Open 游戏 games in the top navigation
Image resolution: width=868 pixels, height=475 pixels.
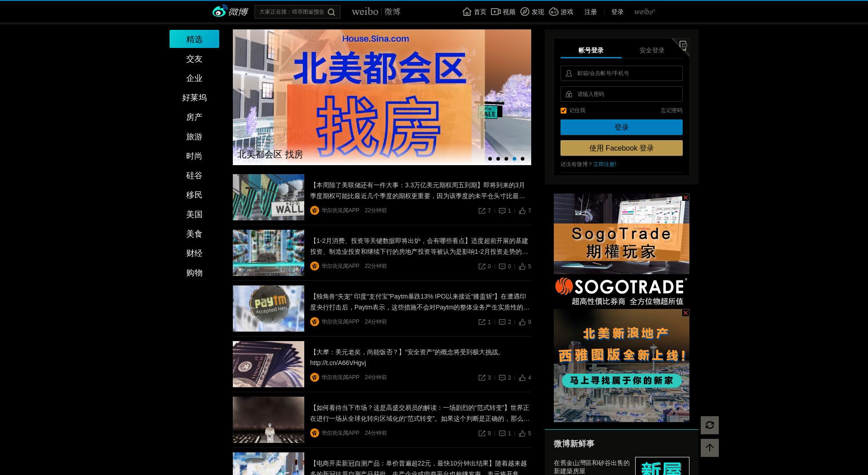coord(561,12)
